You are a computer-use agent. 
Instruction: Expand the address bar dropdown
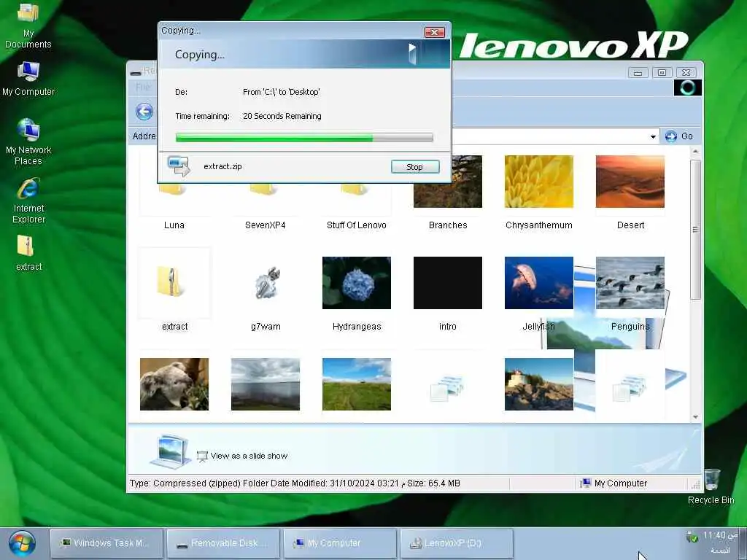[653, 136]
